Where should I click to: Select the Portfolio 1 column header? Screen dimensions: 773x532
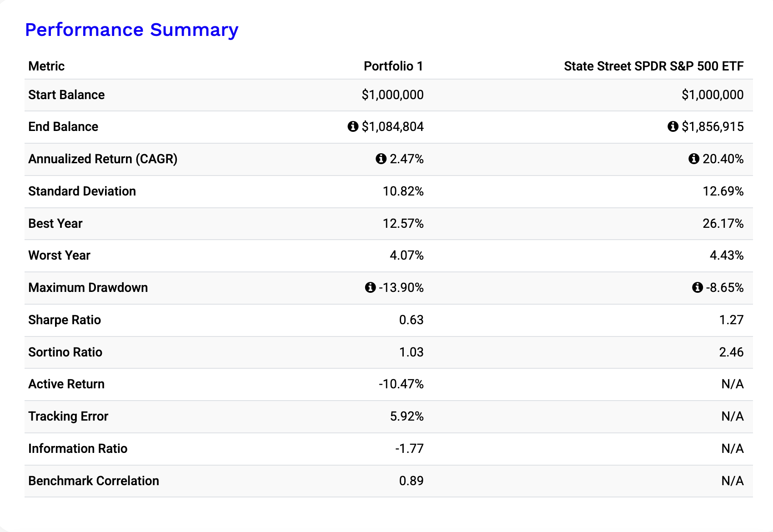tap(393, 66)
